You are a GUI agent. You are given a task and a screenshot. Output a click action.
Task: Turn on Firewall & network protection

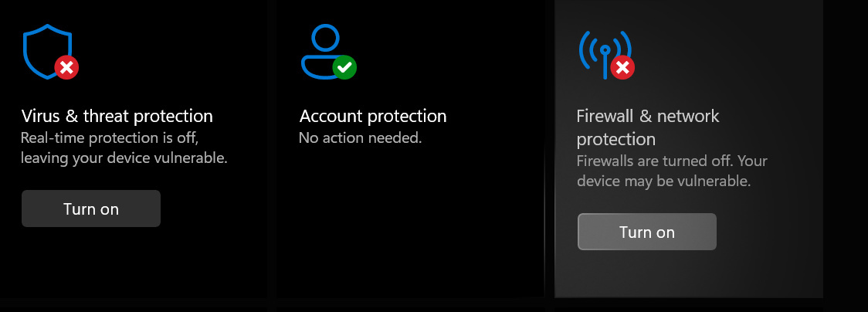(x=647, y=232)
